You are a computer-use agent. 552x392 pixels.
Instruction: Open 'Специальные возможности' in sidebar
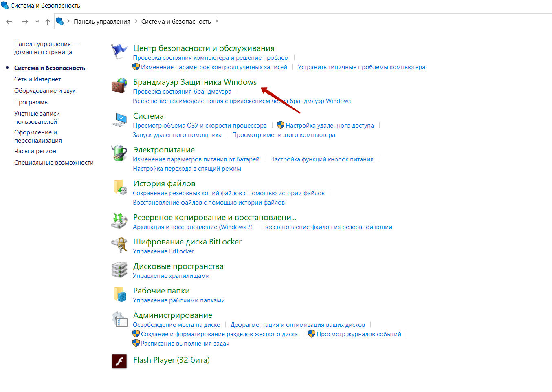(x=54, y=163)
